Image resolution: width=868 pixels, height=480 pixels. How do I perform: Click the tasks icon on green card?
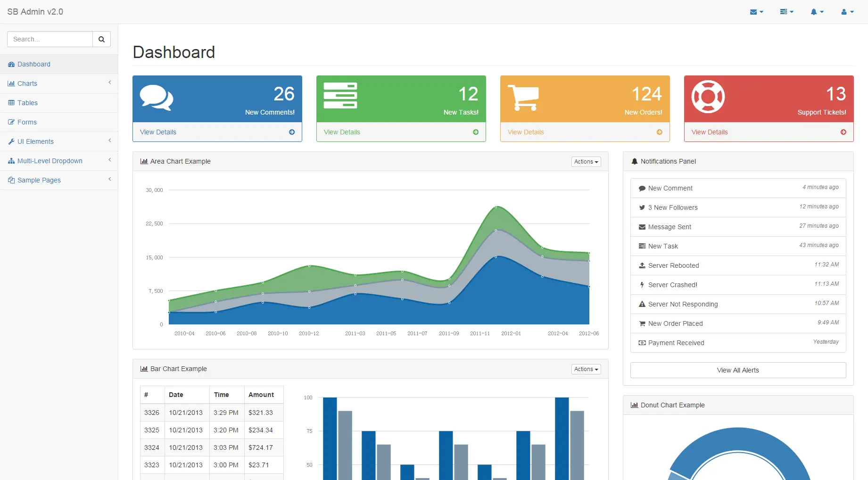tap(340, 96)
